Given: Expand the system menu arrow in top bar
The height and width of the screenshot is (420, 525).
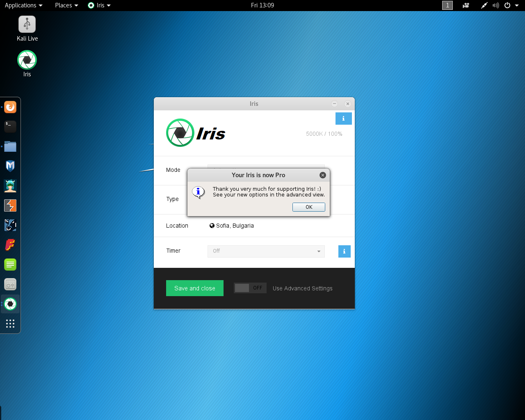Looking at the screenshot, I should pyautogui.click(x=517, y=5).
